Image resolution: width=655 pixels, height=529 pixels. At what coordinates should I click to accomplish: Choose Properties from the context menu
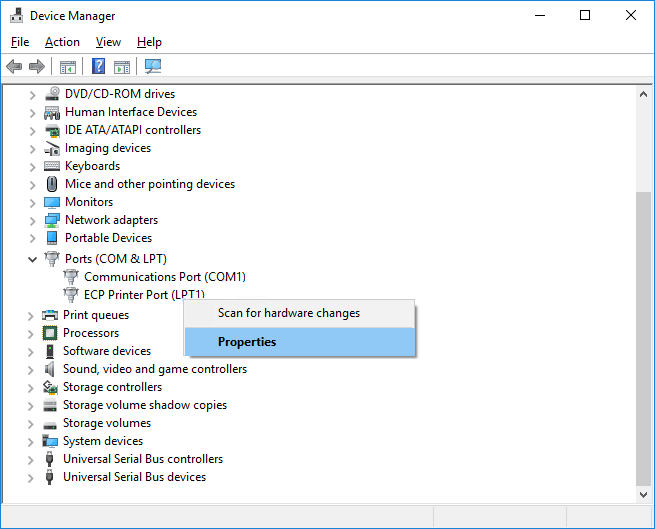(x=247, y=342)
